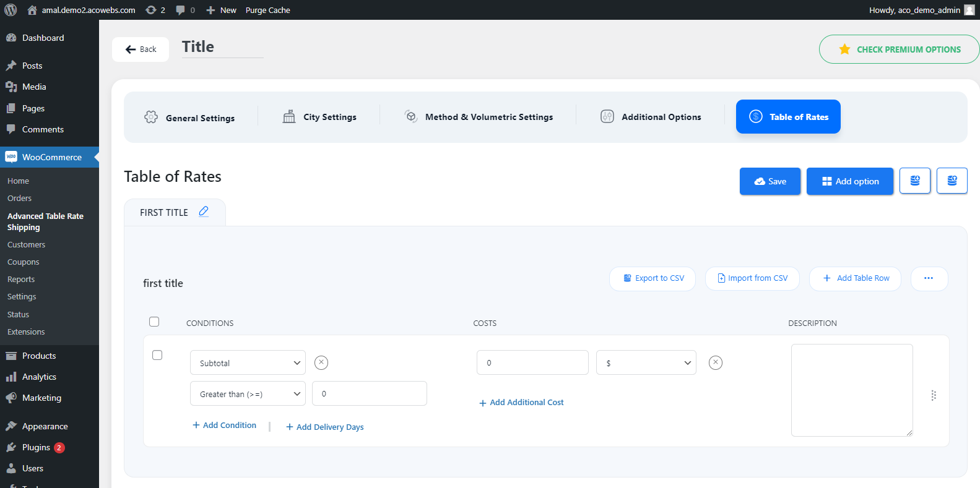Switch to Additional Options tab
Image resolution: width=980 pixels, height=488 pixels.
(x=651, y=117)
